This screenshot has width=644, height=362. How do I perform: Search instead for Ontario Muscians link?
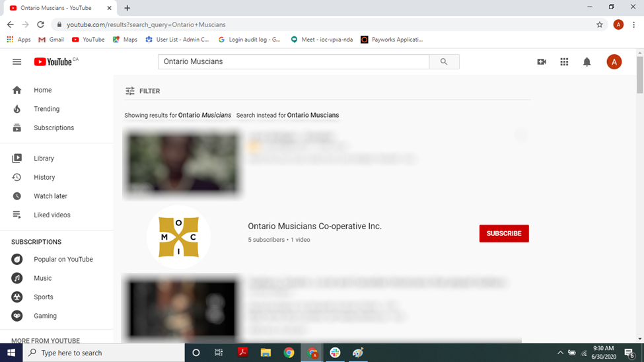(x=313, y=115)
